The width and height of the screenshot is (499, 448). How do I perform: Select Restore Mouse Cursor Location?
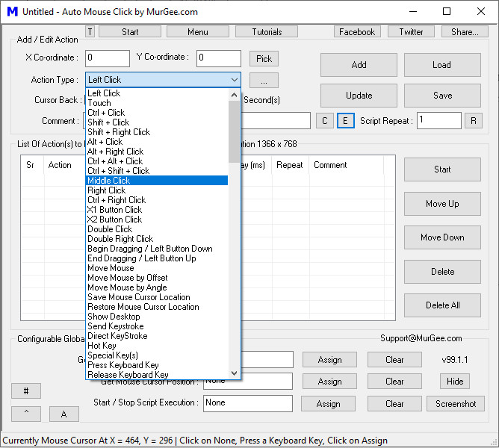tap(157, 307)
